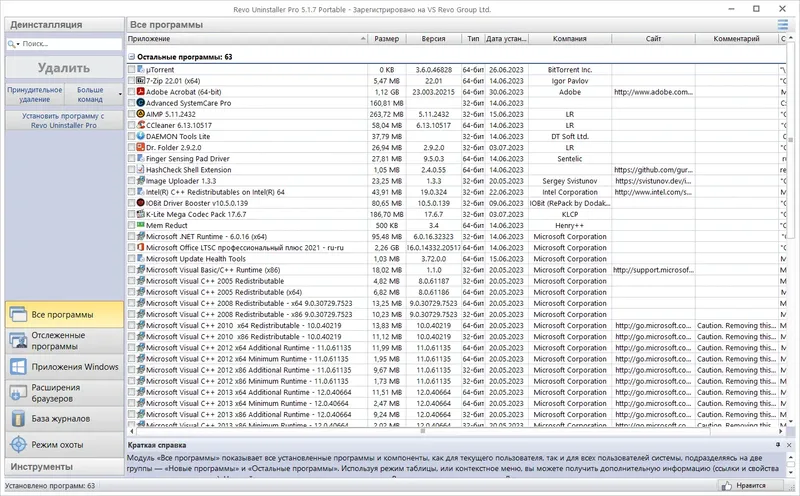The width and height of the screenshot is (800, 496).
Task: Click the Microsoft Office LTSC icon
Action: click(141, 247)
